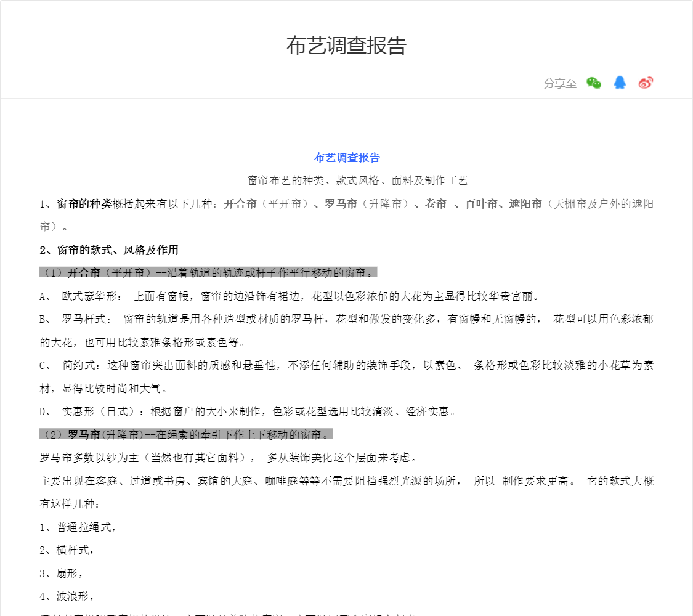Click list item 4、波浪形

[67, 596]
